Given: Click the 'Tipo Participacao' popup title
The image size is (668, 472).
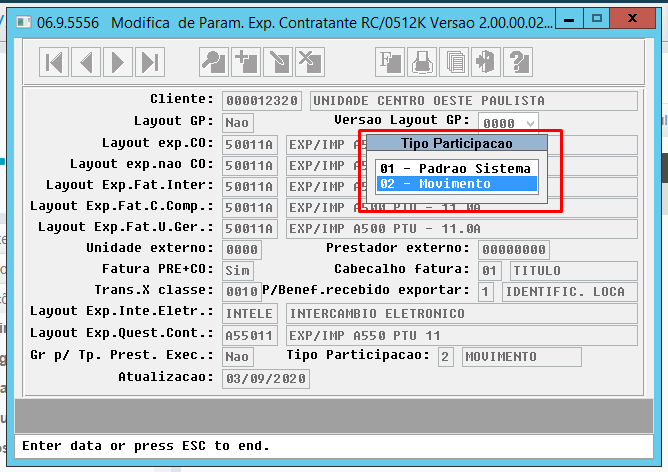Looking at the screenshot, I should [x=457, y=144].
